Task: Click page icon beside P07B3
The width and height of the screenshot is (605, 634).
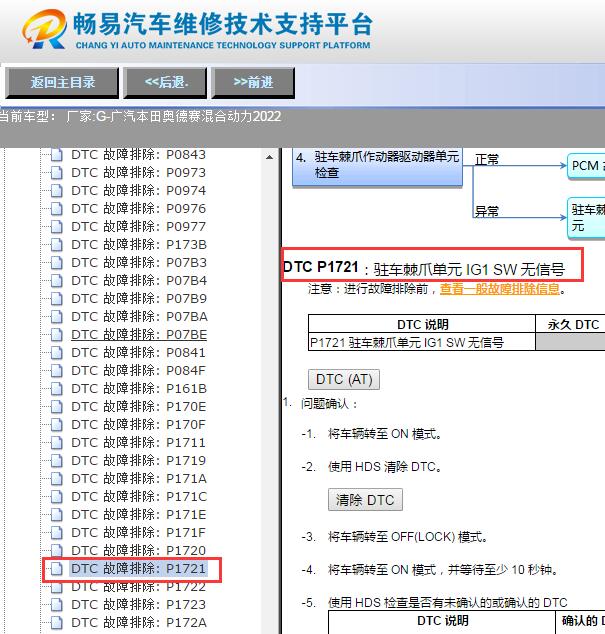Action: (57, 262)
